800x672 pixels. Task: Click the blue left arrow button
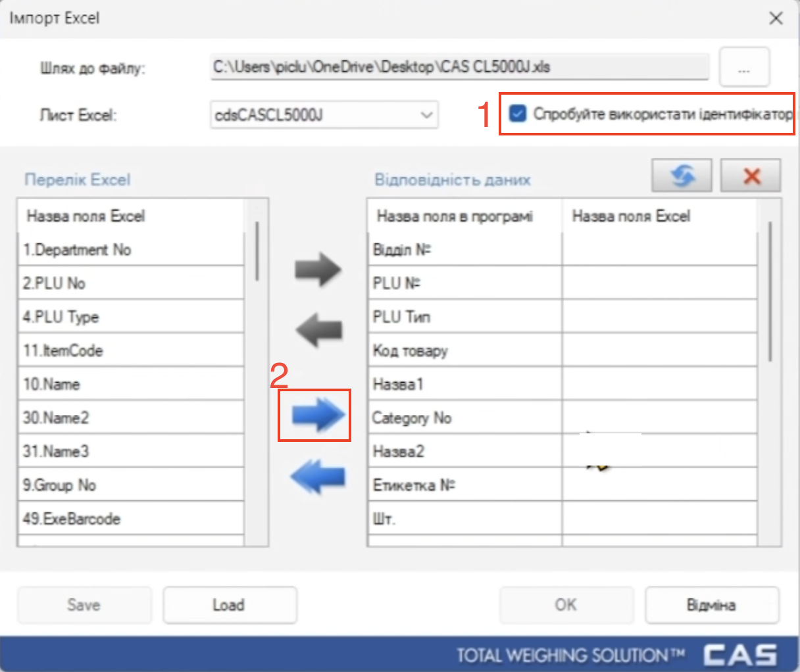[318, 476]
